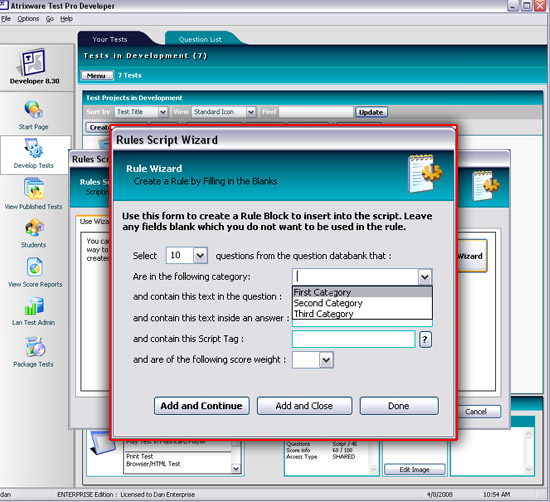
Task: Select Print Test in the actions list
Action: (x=140, y=456)
